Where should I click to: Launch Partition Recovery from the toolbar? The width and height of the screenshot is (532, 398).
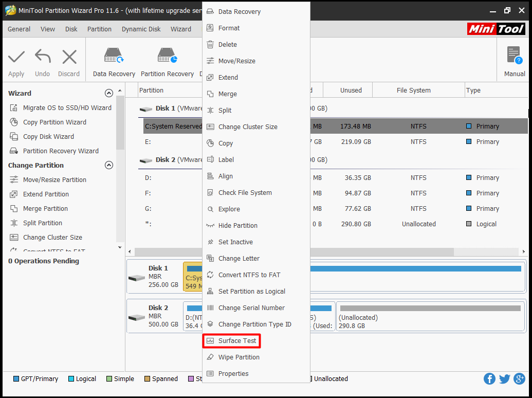pyautogui.click(x=167, y=62)
